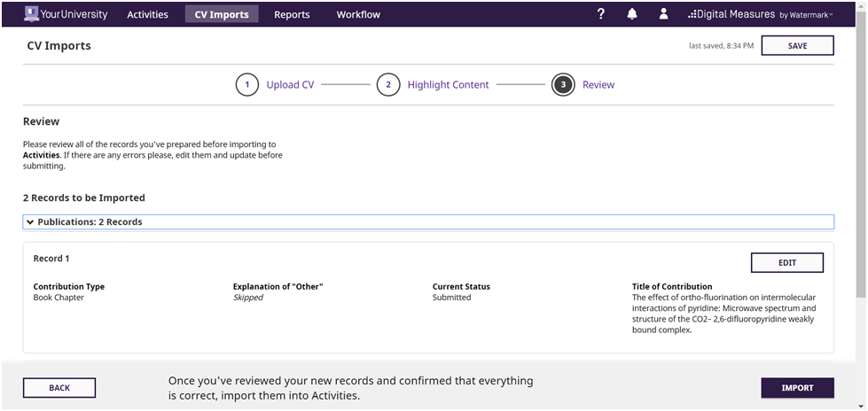
Task: Open the help question mark icon
Action: pyautogui.click(x=600, y=14)
